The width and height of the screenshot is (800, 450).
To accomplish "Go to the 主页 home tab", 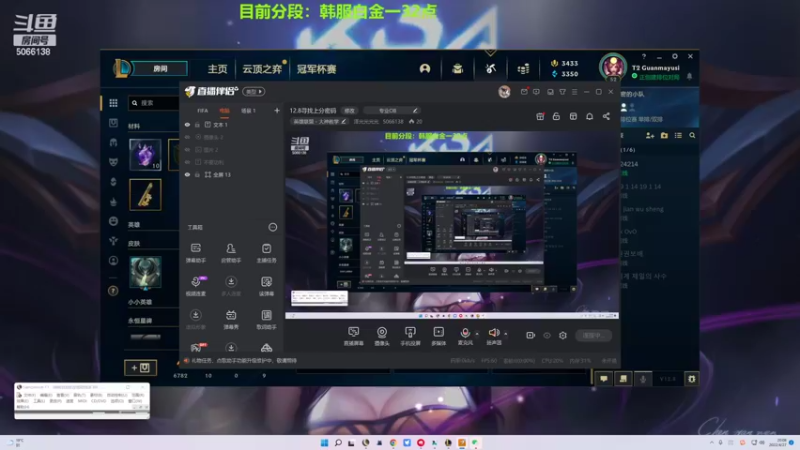I will click(x=217, y=69).
